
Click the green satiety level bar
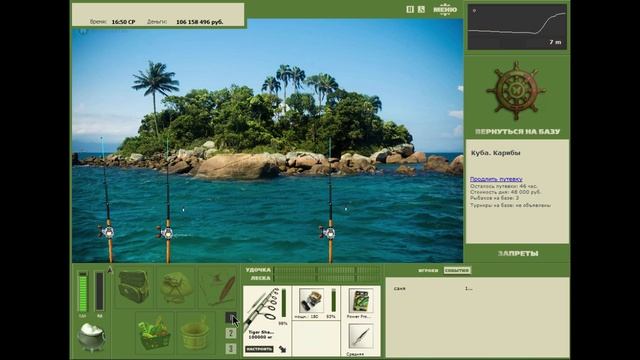[x=83, y=291]
